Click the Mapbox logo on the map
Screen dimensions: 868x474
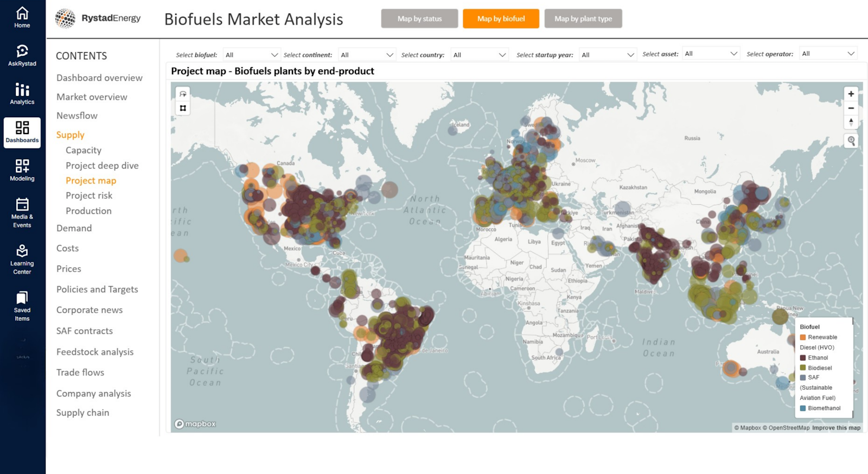pyautogui.click(x=195, y=424)
